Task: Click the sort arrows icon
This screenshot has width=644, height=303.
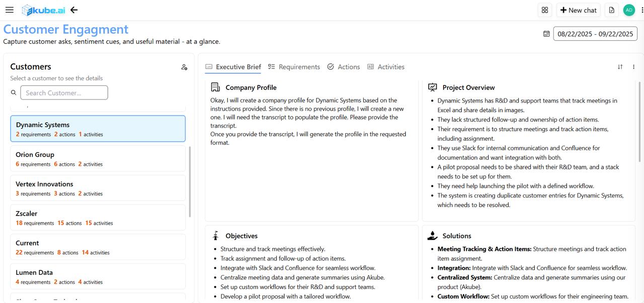Action: [x=620, y=67]
